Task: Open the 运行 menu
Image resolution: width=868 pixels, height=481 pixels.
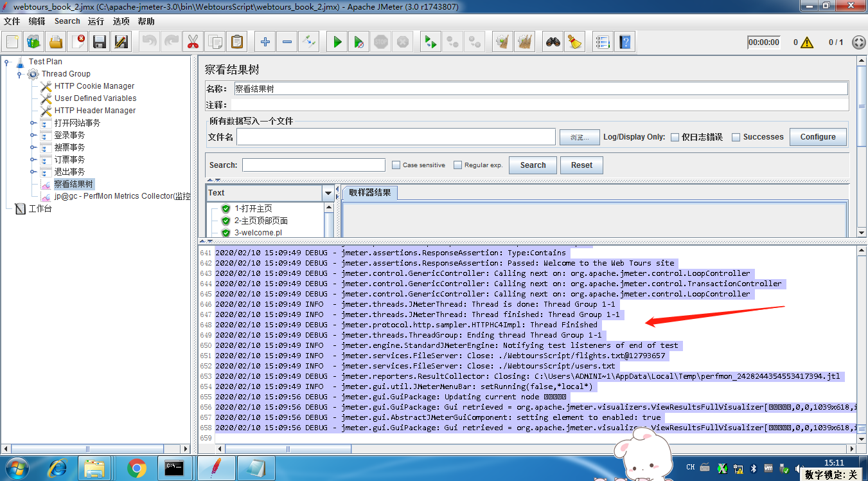Action: [96, 21]
